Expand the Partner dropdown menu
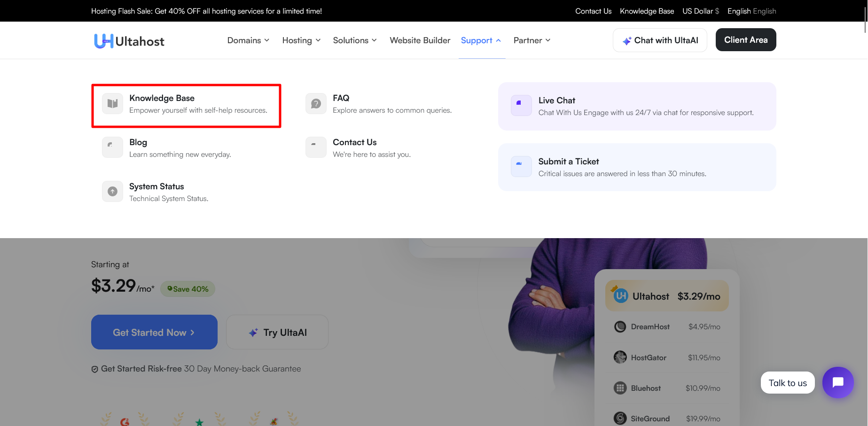 (532, 40)
